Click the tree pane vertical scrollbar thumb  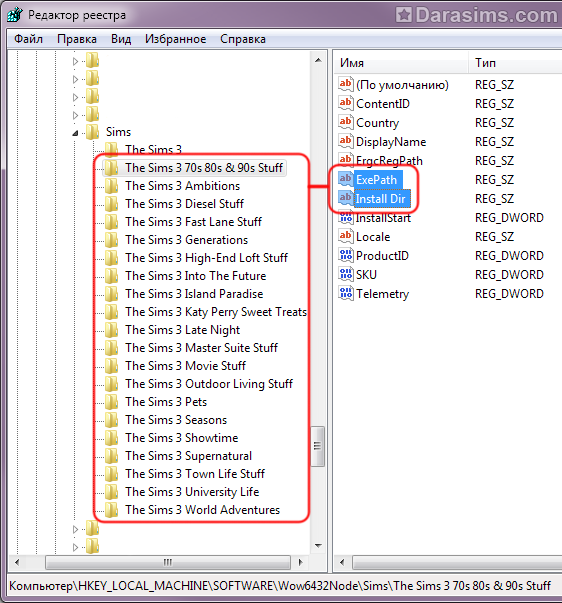click(x=318, y=446)
